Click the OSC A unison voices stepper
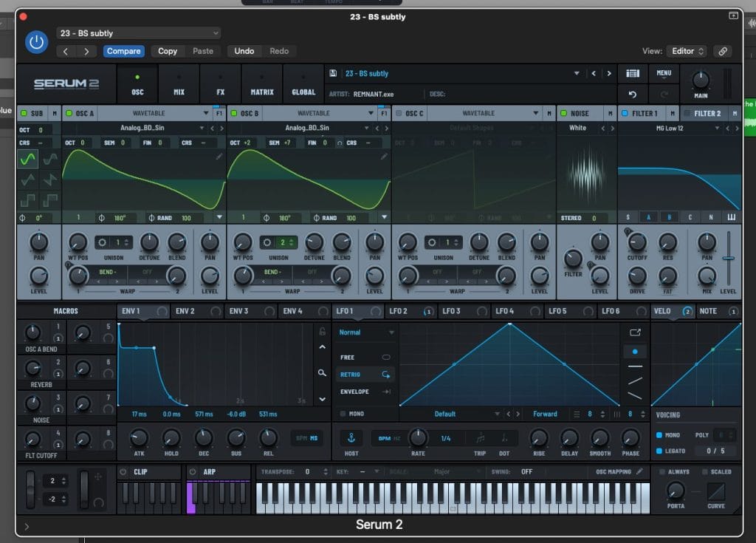This screenshot has height=543, width=756. point(126,242)
